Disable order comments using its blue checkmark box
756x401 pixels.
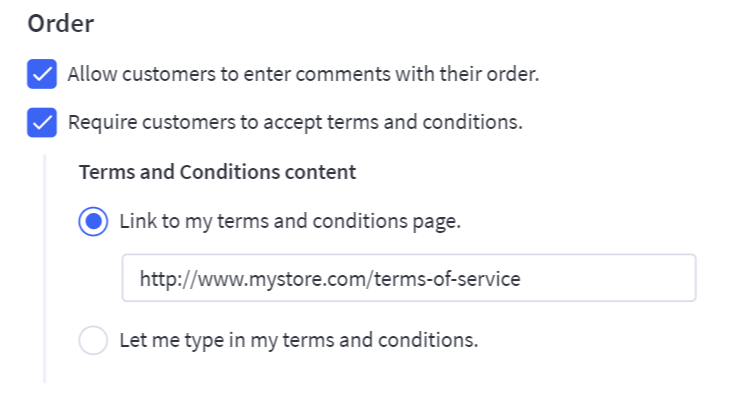click(x=42, y=74)
